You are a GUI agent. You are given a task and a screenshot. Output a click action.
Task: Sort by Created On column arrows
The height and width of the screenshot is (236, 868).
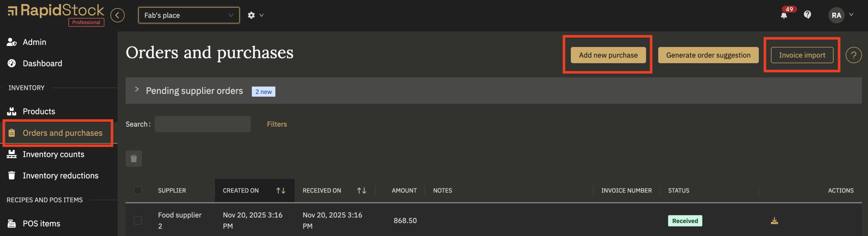coord(280,190)
